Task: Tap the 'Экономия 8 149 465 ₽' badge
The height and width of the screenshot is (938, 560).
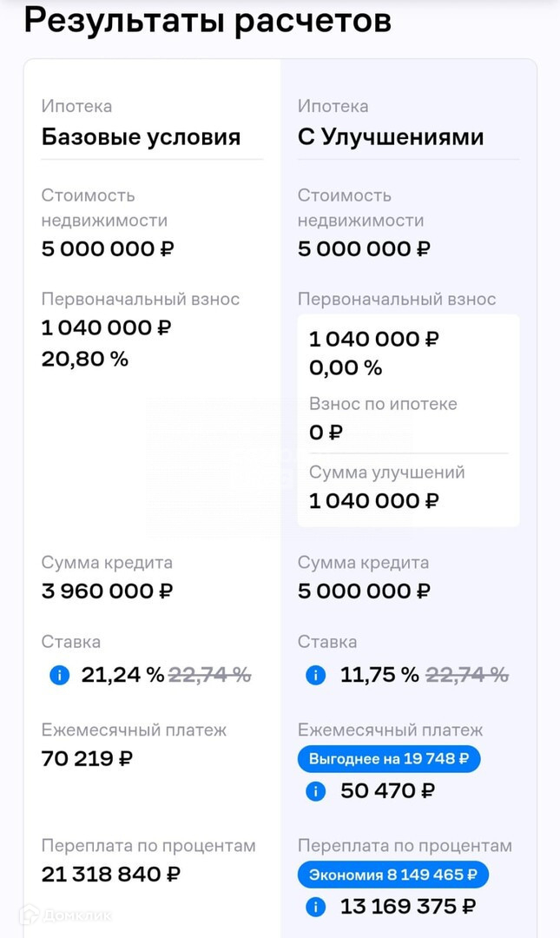Action: pyautogui.click(x=392, y=875)
